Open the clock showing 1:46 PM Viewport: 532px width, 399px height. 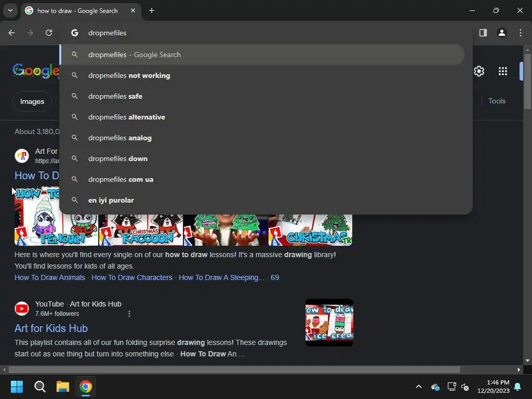point(494,387)
